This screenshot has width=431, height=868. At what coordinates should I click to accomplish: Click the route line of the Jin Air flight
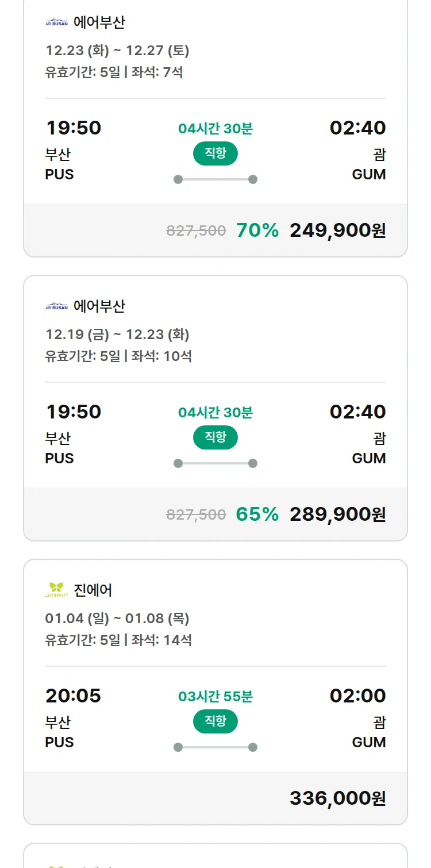point(215,747)
